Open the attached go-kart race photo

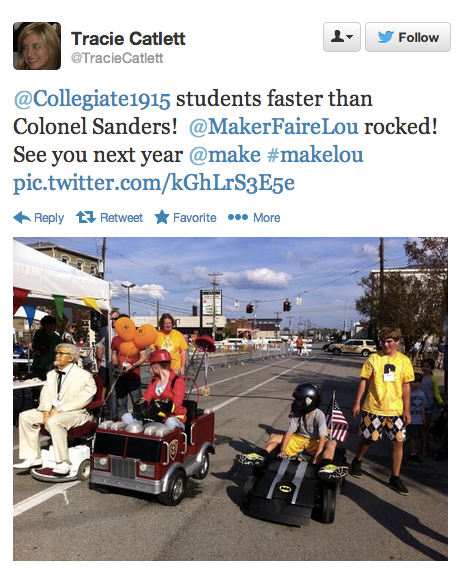tap(230, 399)
